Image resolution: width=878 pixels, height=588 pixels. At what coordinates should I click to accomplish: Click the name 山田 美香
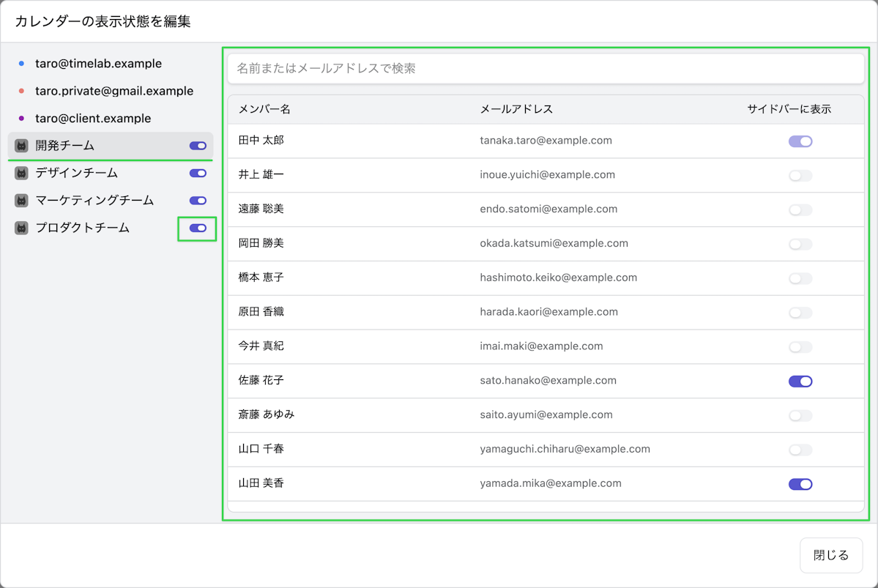coord(261,483)
